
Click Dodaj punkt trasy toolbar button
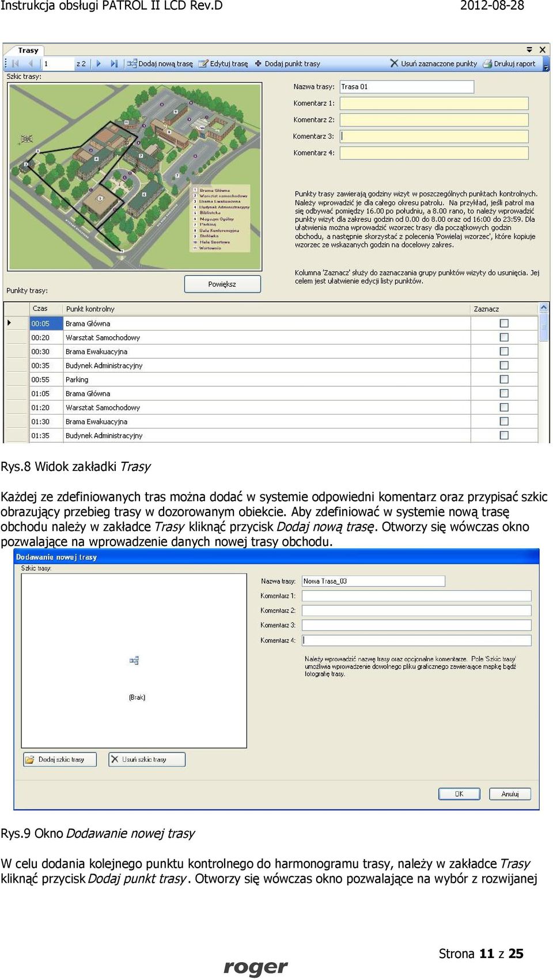[287, 64]
